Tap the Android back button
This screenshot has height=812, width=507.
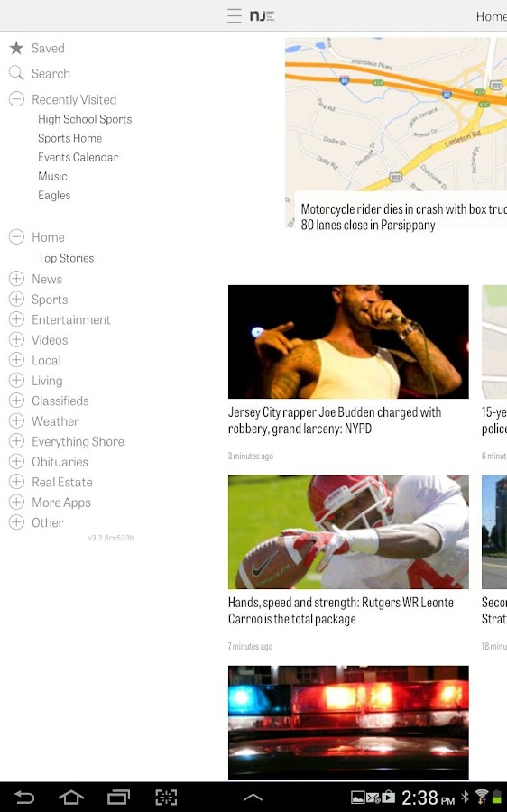(x=23, y=797)
